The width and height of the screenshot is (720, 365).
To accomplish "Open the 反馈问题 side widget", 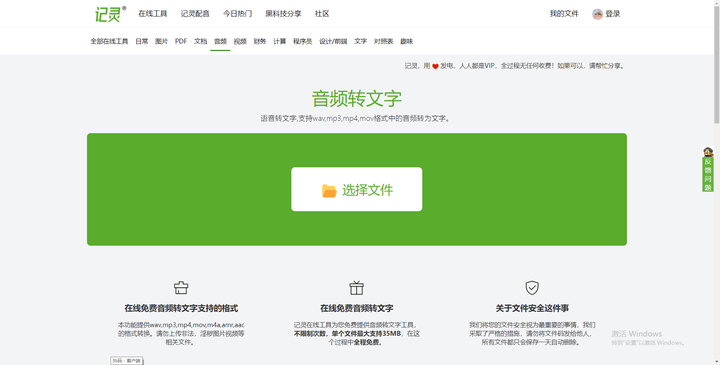I will [x=708, y=174].
